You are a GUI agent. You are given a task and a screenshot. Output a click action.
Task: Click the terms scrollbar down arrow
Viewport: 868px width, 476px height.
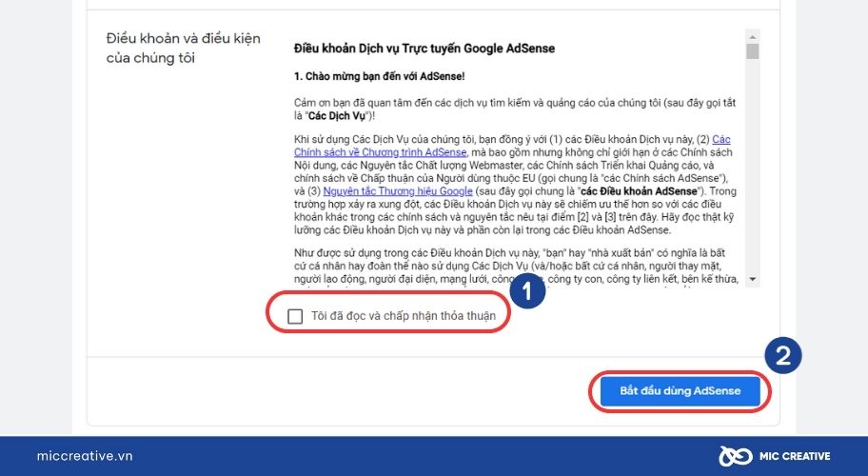point(752,279)
